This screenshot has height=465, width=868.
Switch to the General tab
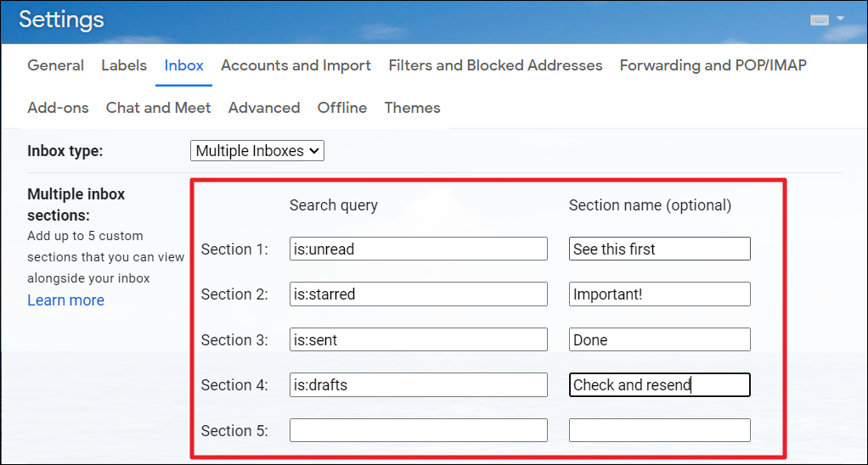point(55,65)
